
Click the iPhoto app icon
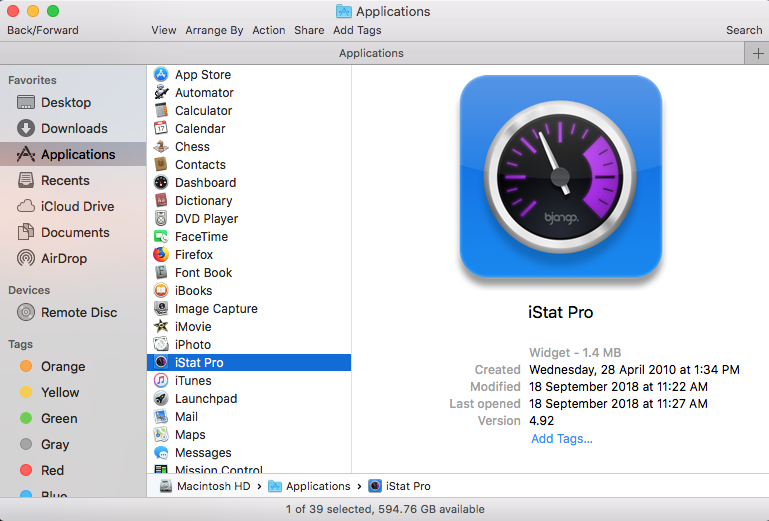pyautogui.click(x=161, y=344)
